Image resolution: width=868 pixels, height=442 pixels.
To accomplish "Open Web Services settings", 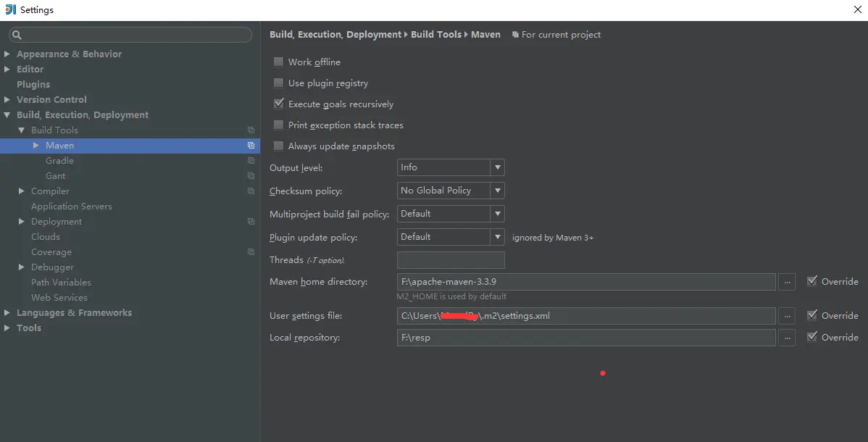I will (x=59, y=297).
